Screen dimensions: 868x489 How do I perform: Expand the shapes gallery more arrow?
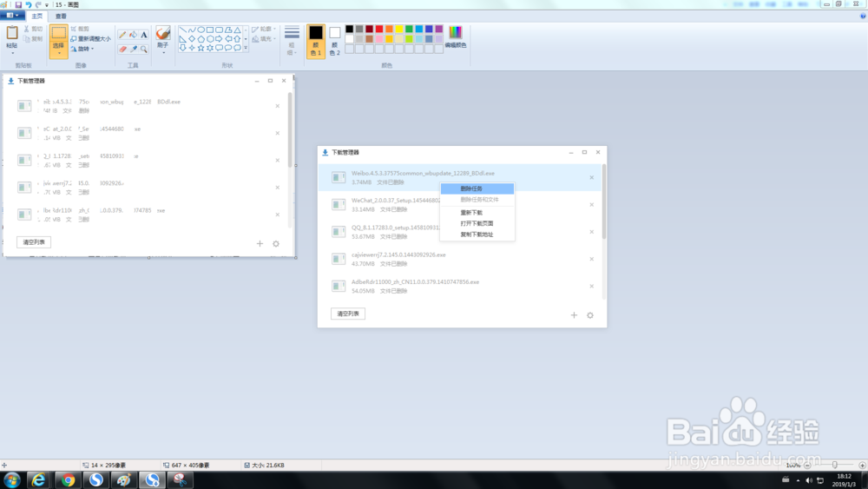[x=246, y=48]
